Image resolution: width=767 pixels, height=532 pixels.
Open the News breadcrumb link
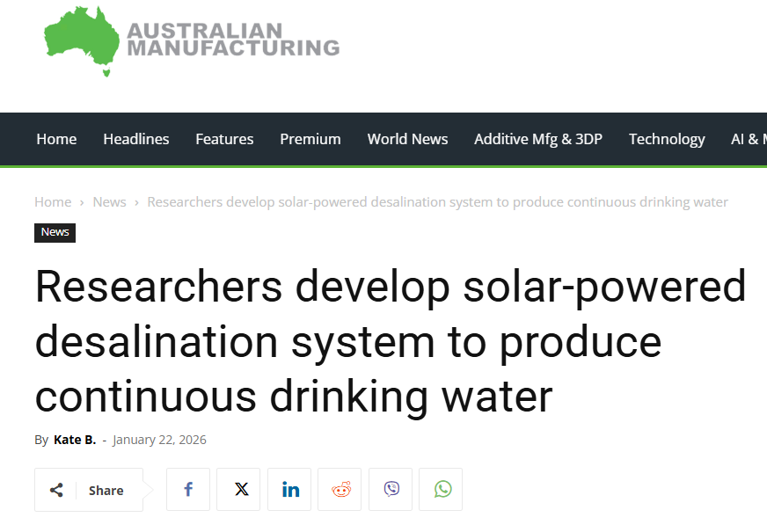(109, 201)
